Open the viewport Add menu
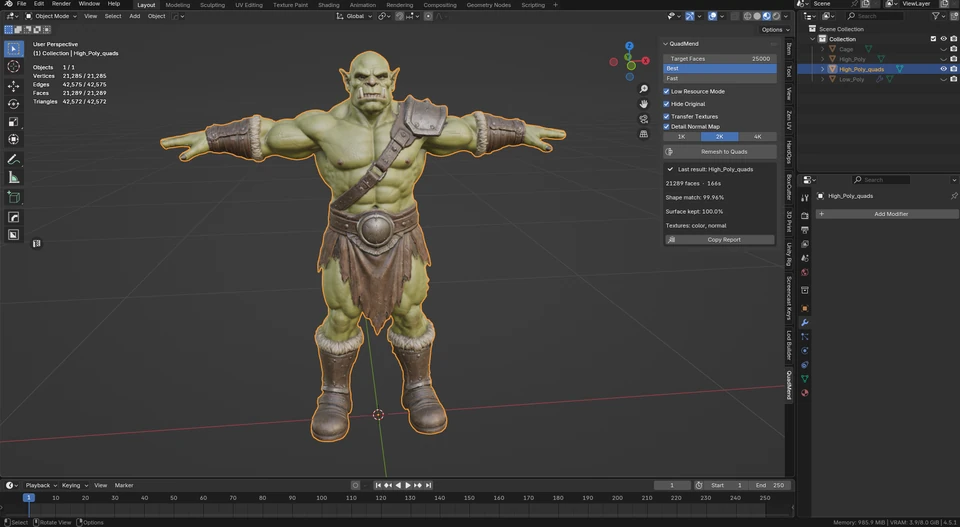Image resolution: width=960 pixels, height=527 pixels. 134,17
